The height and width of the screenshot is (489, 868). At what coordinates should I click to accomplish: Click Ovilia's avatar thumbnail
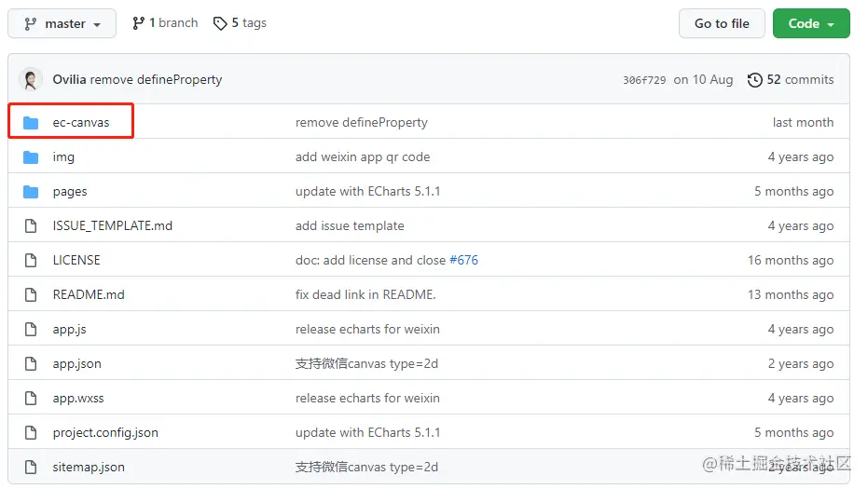[x=31, y=80]
